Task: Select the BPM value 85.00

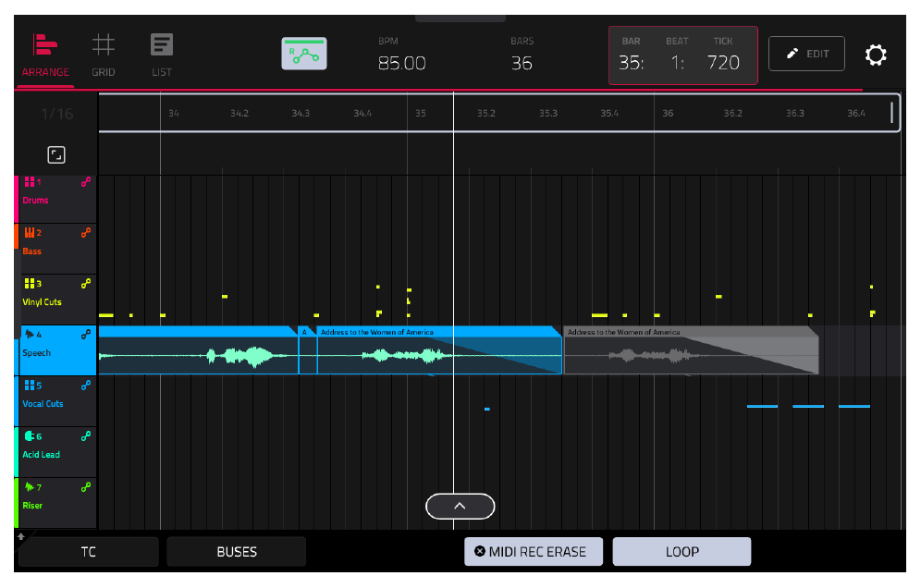Action: 401,63
